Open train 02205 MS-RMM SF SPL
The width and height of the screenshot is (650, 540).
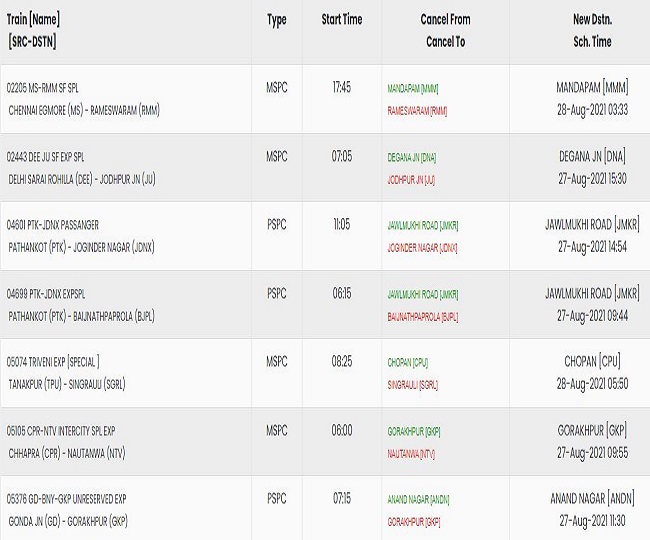(42, 88)
